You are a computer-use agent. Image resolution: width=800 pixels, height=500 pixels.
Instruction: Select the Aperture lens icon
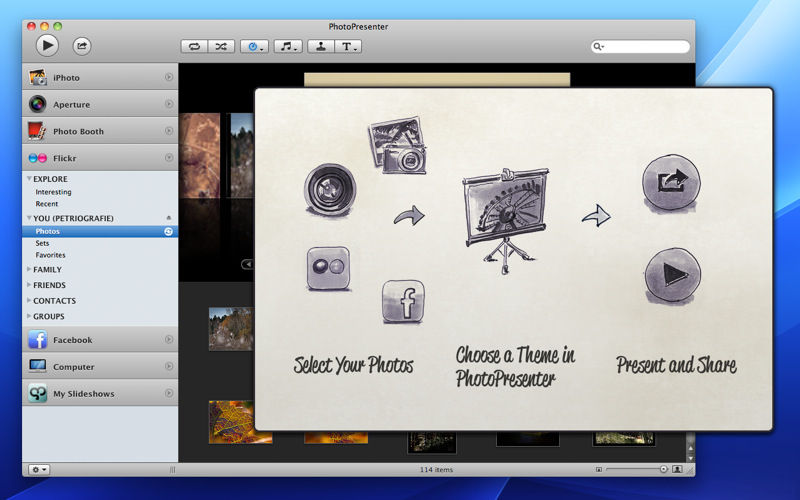click(x=38, y=104)
